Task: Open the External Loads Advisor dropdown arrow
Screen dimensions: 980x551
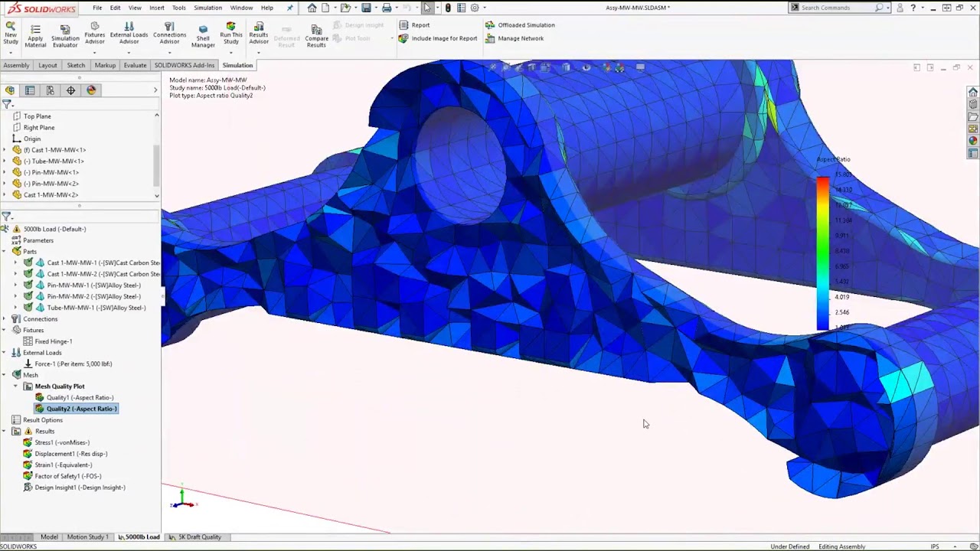Action: coord(129,52)
